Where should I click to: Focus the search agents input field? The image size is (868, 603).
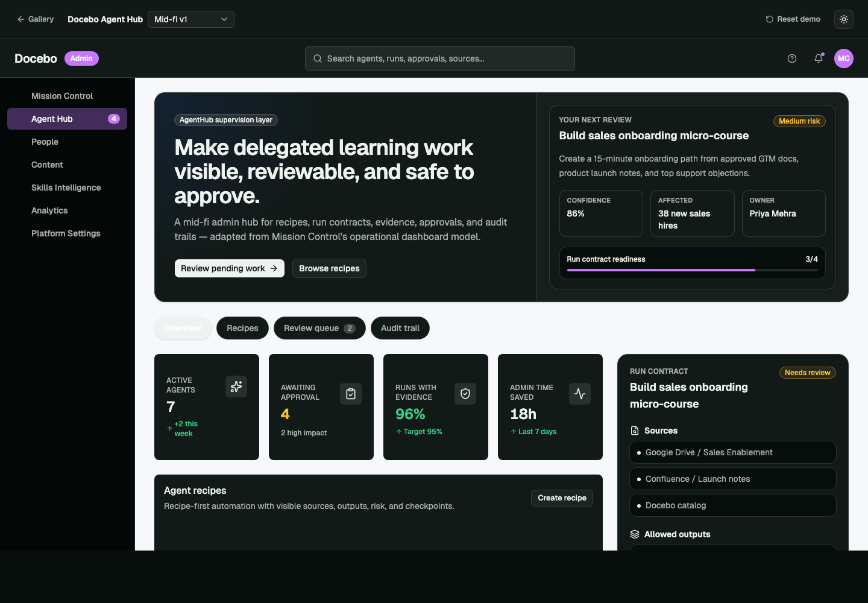click(x=440, y=58)
